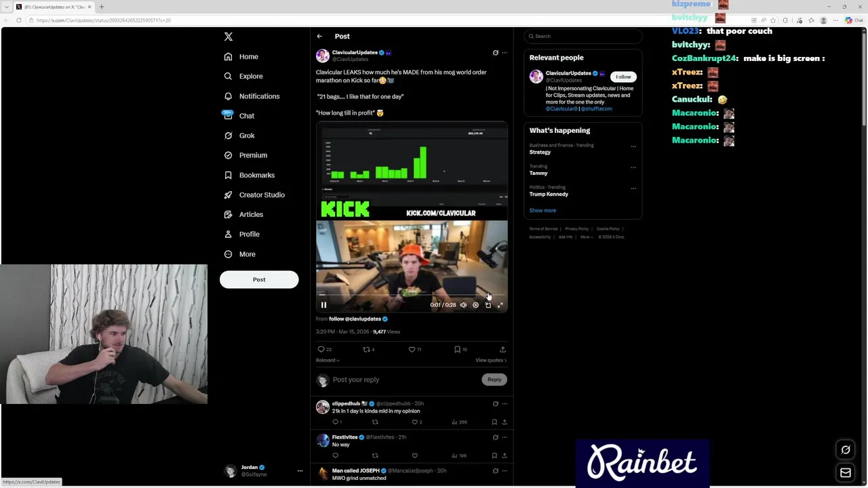Share the main post
This screenshot has width=868, height=488.
502,350
